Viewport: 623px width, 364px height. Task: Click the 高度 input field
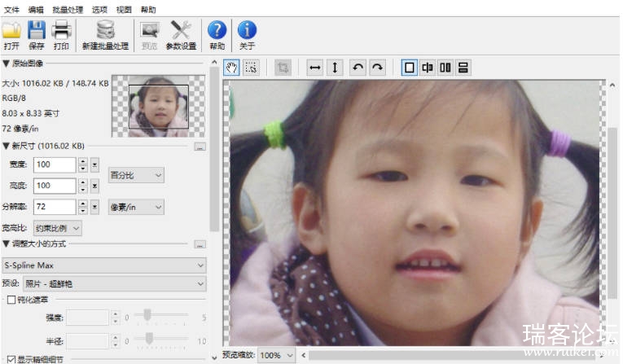55,186
